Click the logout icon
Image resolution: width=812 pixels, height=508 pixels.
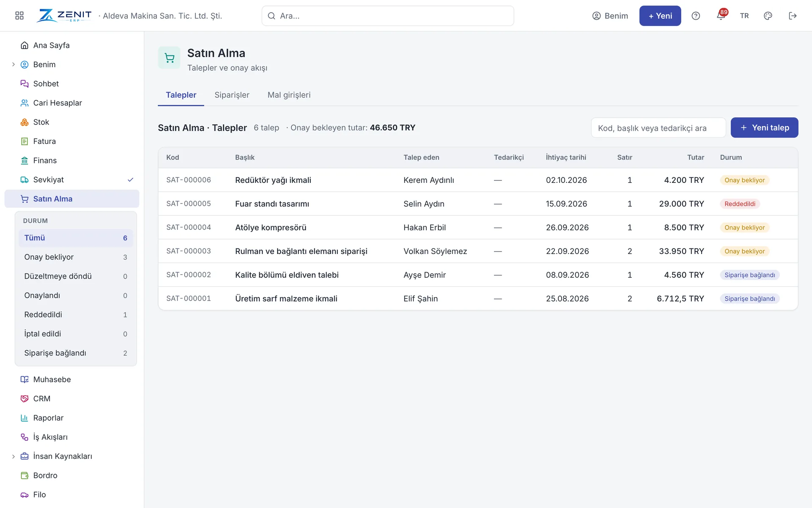click(793, 16)
